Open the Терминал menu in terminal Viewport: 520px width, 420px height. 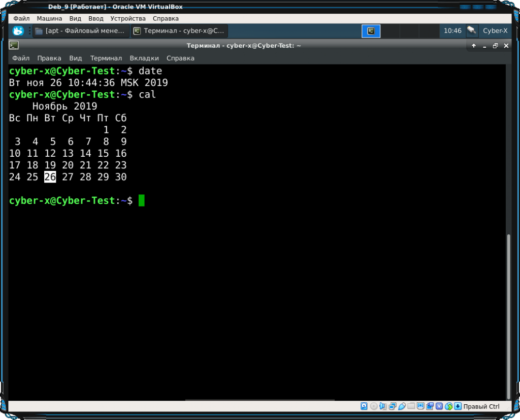(106, 58)
